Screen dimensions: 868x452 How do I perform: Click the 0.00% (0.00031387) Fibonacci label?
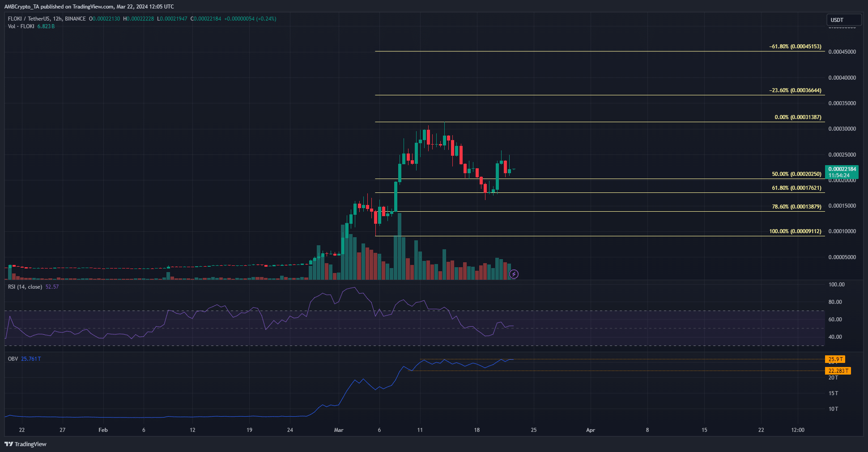coord(798,117)
